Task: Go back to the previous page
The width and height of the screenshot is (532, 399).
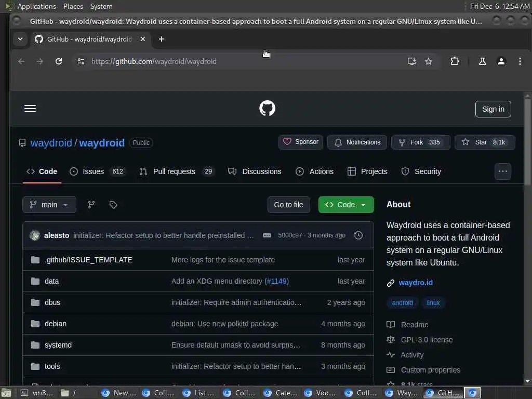Action: click(21, 61)
